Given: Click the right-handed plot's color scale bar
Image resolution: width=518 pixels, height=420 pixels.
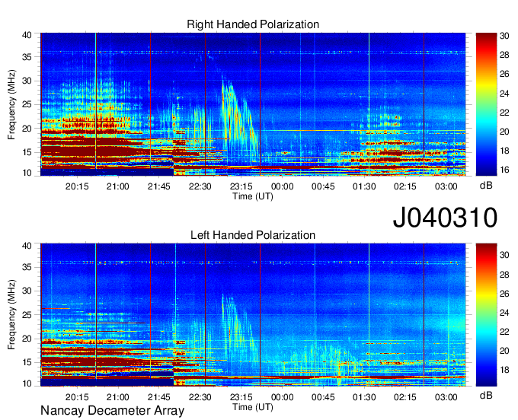Looking at the screenshot, I should coord(486,104).
